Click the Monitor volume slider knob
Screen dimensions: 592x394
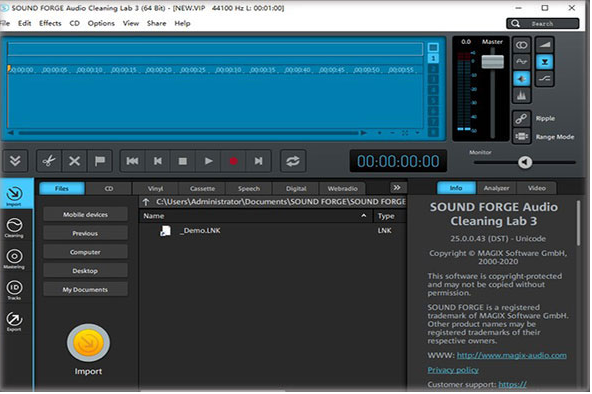point(525,162)
